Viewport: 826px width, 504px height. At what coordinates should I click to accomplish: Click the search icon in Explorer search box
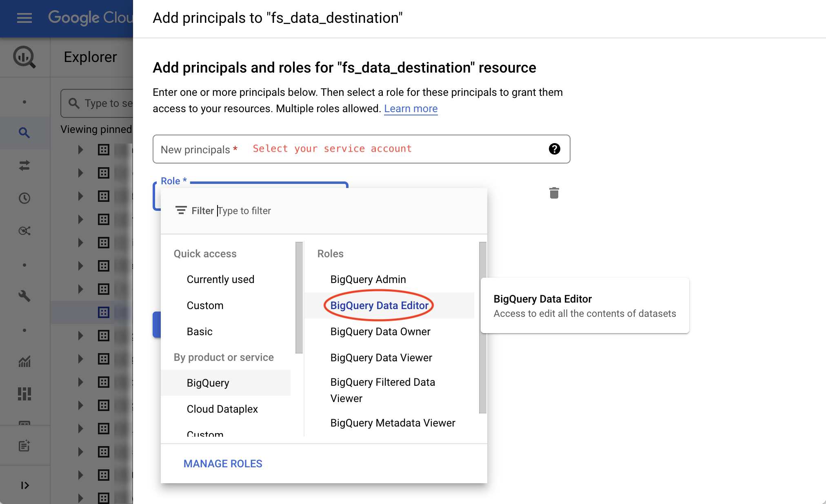(x=74, y=103)
